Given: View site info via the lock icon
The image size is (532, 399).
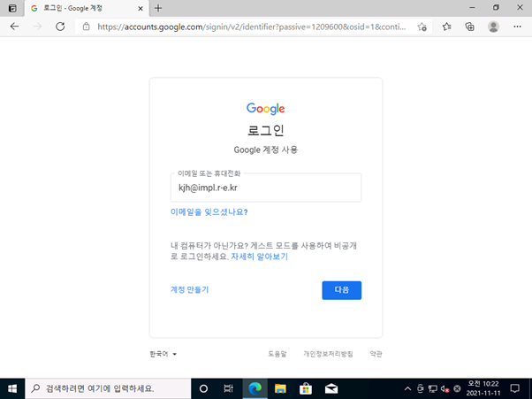Looking at the screenshot, I should tap(87, 27).
